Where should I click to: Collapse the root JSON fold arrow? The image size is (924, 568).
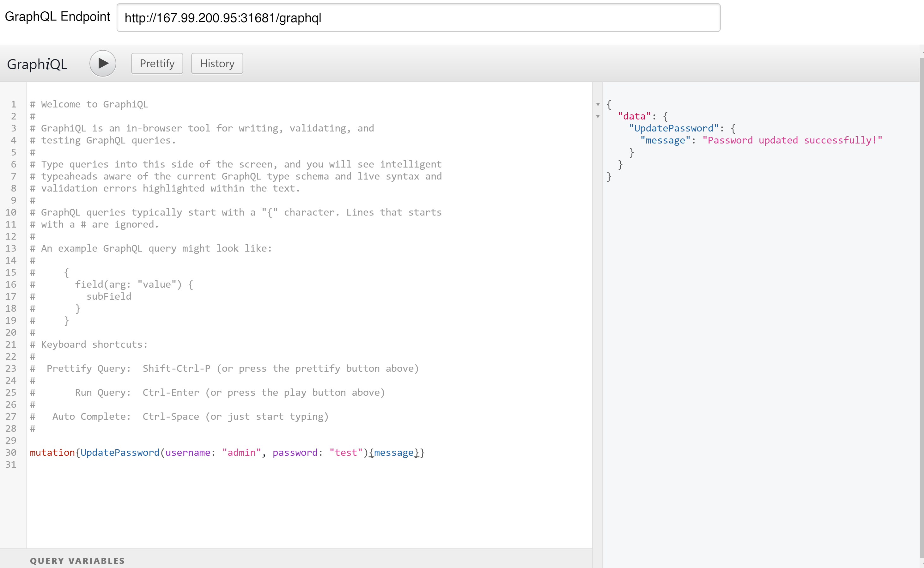tap(598, 104)
